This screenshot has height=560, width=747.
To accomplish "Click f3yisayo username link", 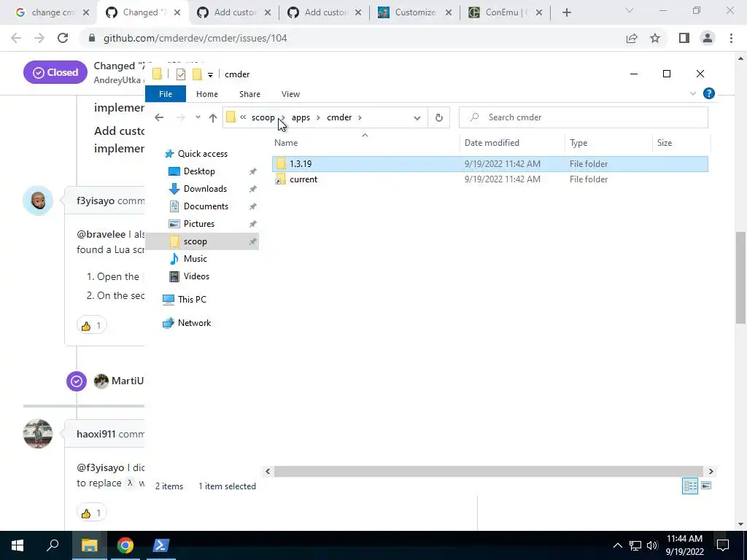I will (96, 201).
